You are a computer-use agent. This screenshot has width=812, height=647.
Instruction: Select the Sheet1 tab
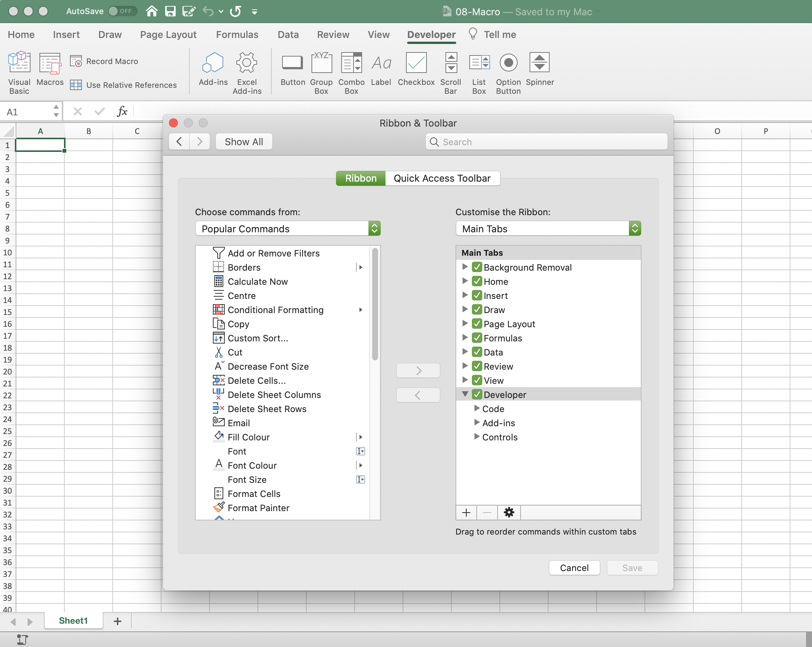(73, 621)
